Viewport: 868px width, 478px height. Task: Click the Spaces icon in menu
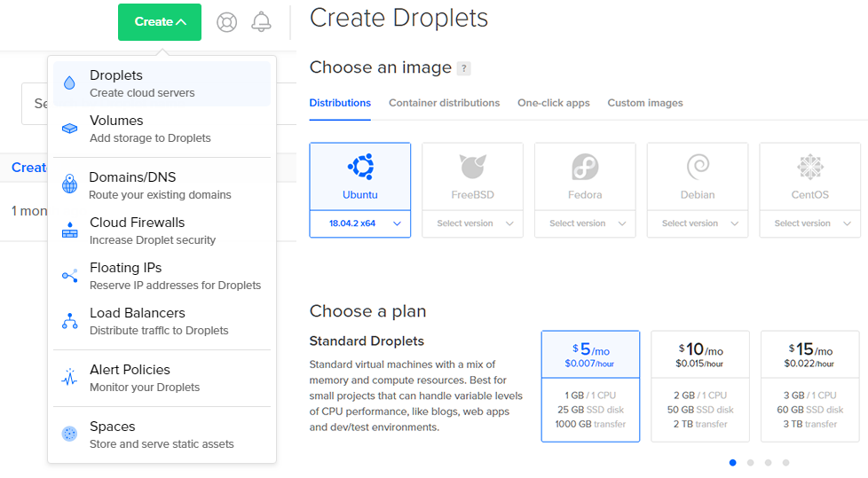(70, 434)
